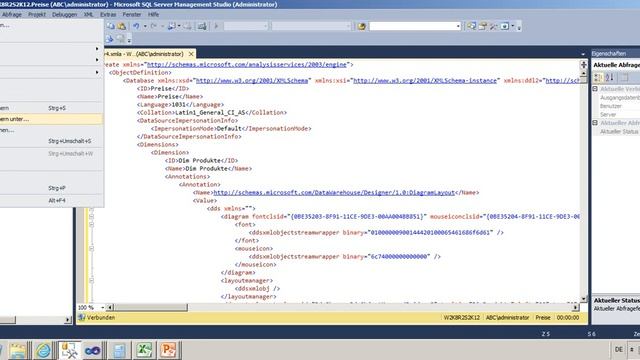Open the XML menu

click(x=88, y=14)
